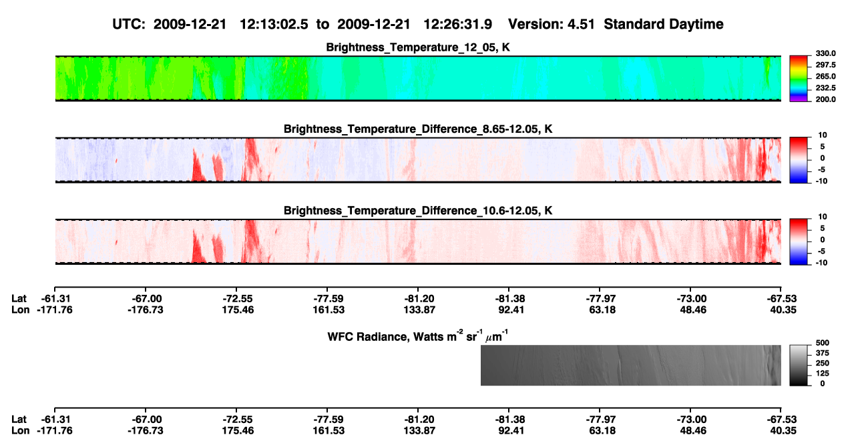Screen dimensions: 868x445
Task: Click upper axis longitude value 175.46
Action: pos(238,310)
